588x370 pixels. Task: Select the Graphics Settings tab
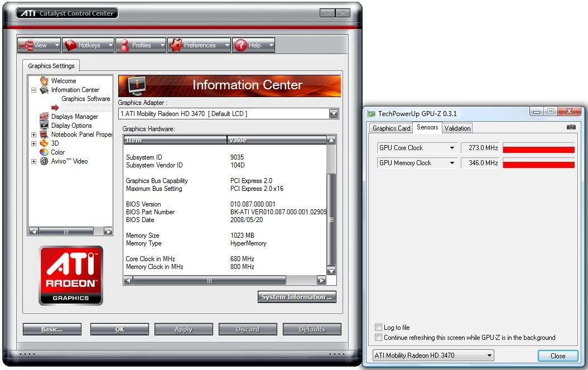click(51, 66)
